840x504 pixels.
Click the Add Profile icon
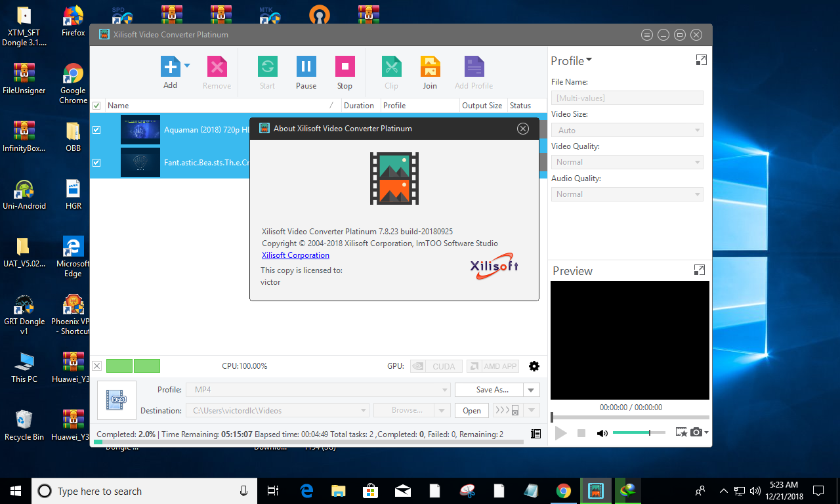[x=474, y=66]
